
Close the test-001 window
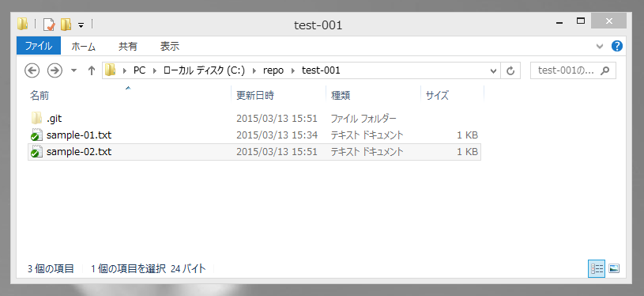pos(608,21)
